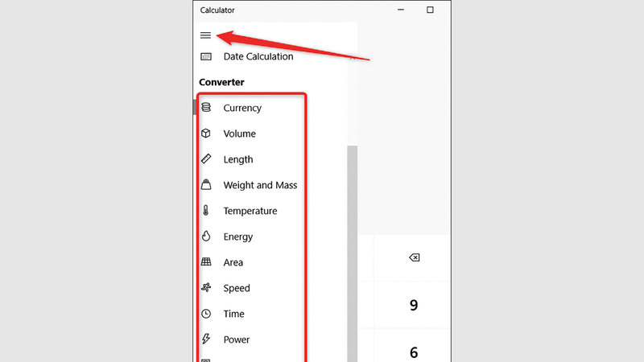This screenshot has width=644, height=362.
Task: Select the Power converter entry
Action: [237, 339]
